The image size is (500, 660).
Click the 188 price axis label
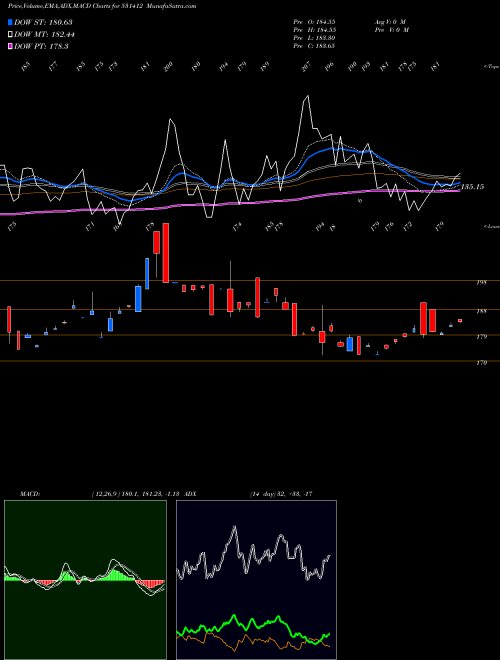(481, 311)
